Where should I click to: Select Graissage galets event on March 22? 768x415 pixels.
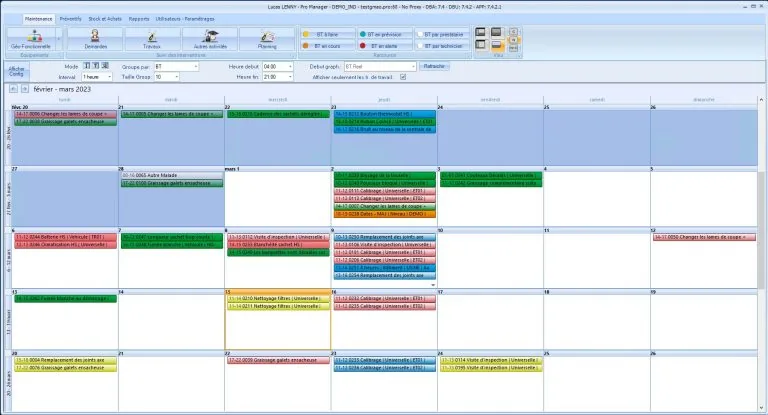[278, 360]
